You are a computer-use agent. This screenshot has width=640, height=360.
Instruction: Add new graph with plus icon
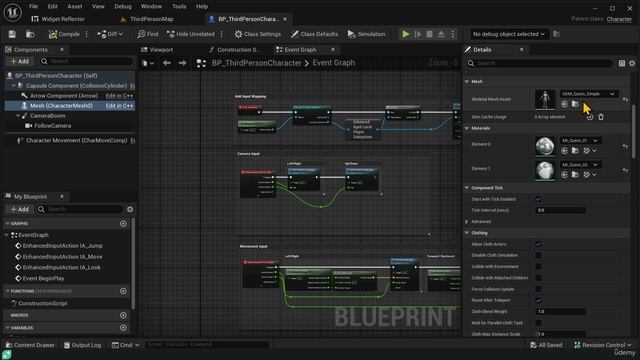123,224
